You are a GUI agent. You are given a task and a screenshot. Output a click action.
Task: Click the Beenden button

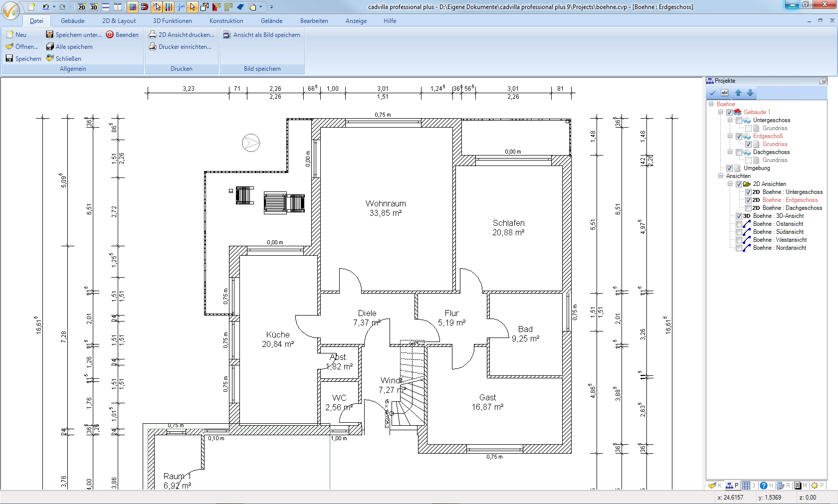click(122, 35)
